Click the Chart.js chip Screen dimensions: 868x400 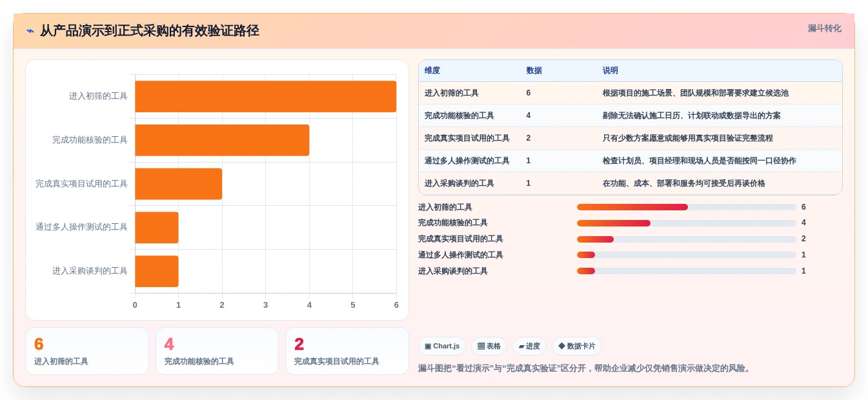click(442, 346)
